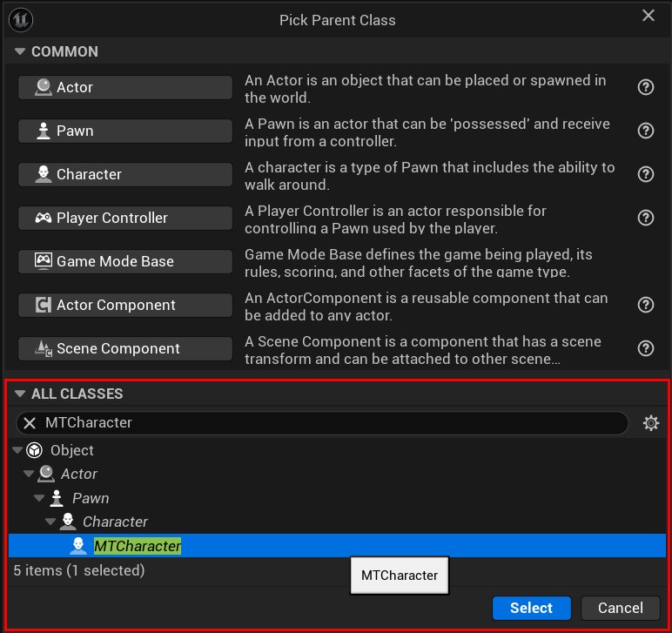672x633 pixels.
Task: Click the Unreal Engine logo icon
Action: (x=21, y=20)
